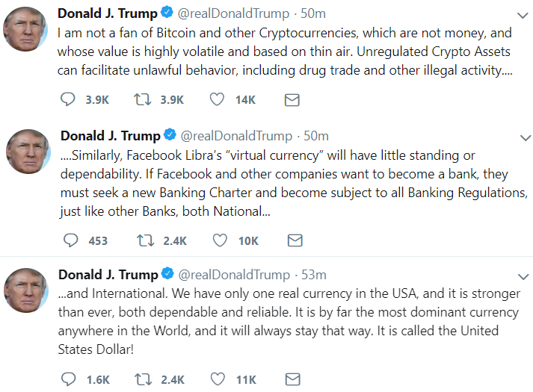This screenshot has width=533, height=392.
Task: Click @realDonaldTrump handle on Libra tweet
Action: point(236,136)
